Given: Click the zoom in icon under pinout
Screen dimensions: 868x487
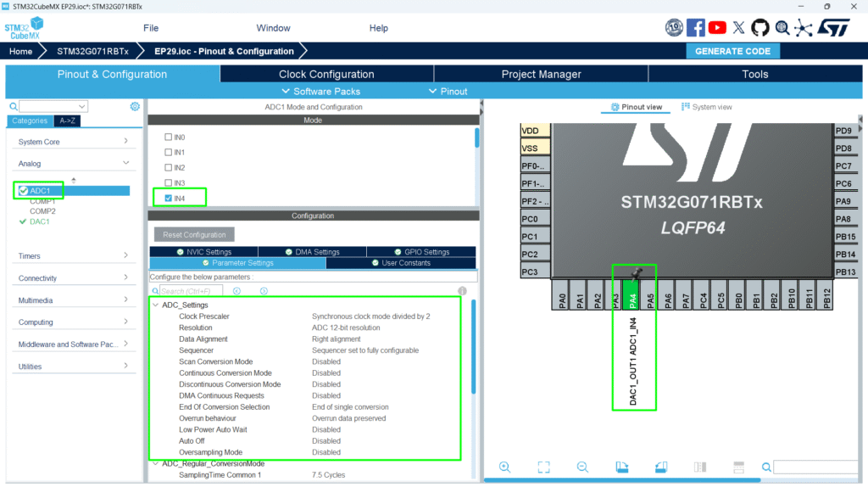Looking at the screenshot, I should tap(504, 467).
